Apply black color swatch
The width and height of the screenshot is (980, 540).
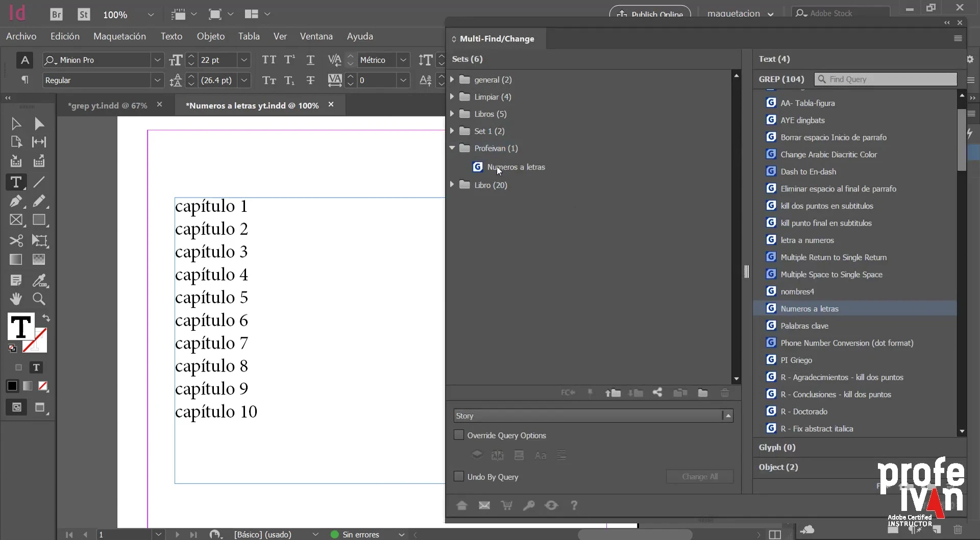pos(12,386)
